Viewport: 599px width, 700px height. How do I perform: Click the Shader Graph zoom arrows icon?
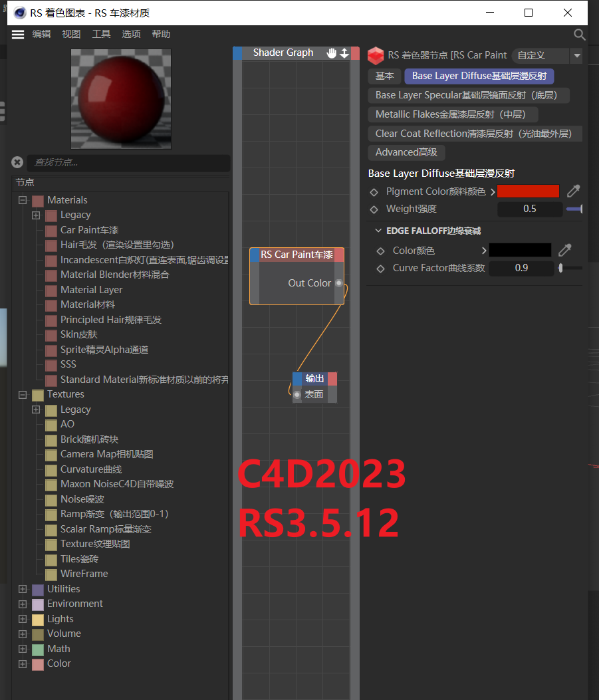point(344,53)
